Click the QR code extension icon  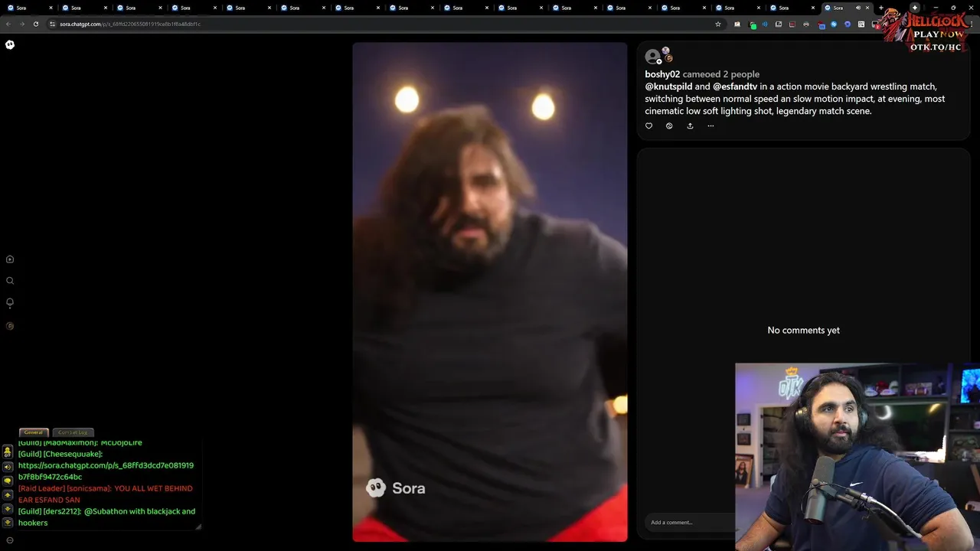coord(861,24)
